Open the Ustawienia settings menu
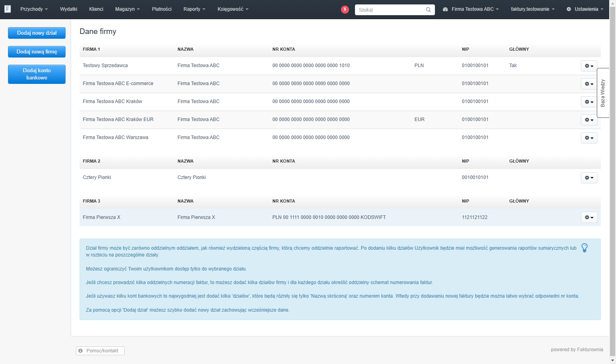Screen dimensions: 616x364 (585, 9)
